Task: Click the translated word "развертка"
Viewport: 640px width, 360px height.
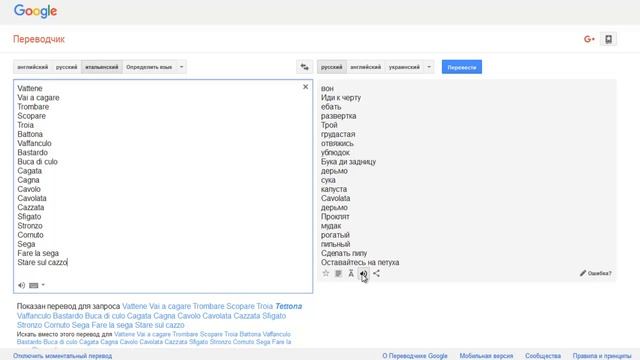Action: tap(338, 116)
